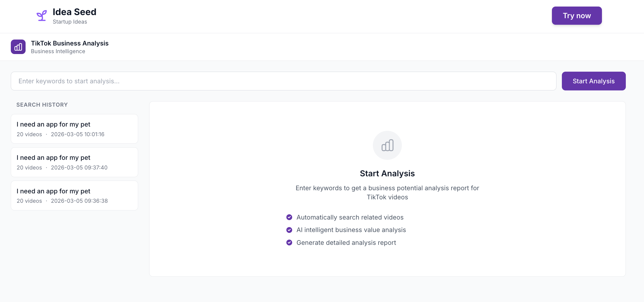644x302 pixels.
Task: Click the Start Analysis heading in empty state
Action: pyautogui.click(x=387, y=173)
